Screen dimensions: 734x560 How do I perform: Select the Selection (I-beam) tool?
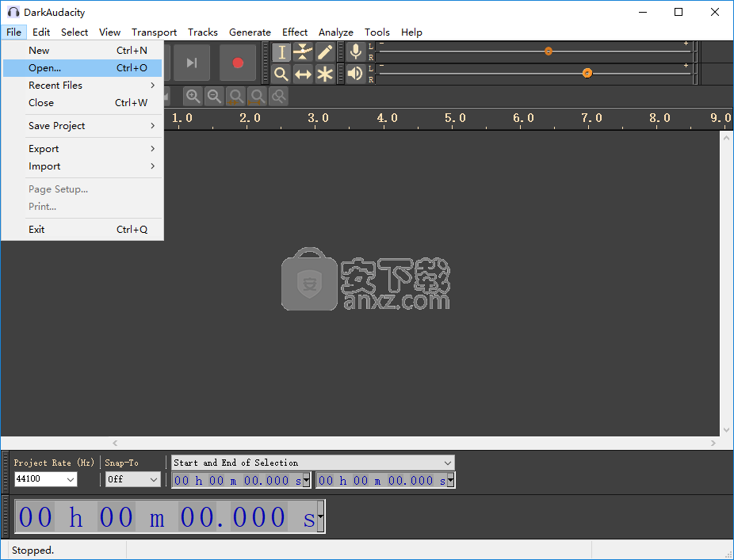[x=281, y=52]
